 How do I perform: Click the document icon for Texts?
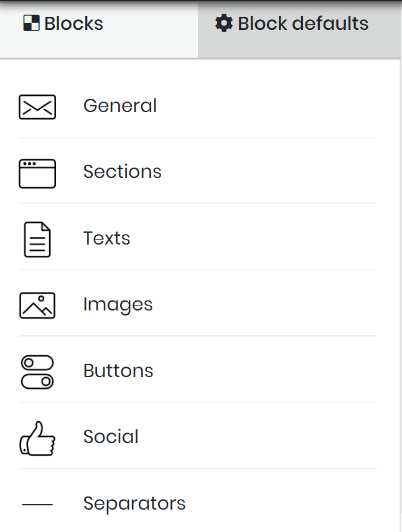tap(37, 240)
